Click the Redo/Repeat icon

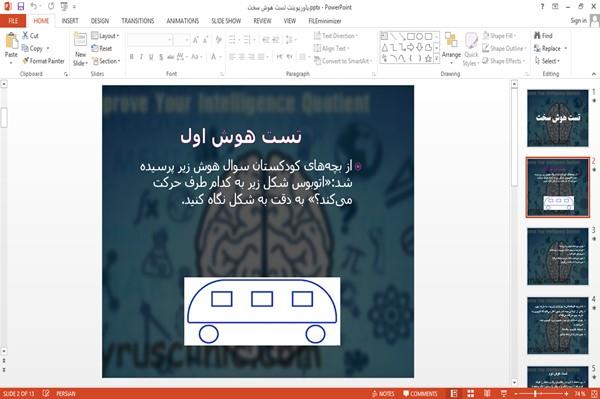[51, 7]
